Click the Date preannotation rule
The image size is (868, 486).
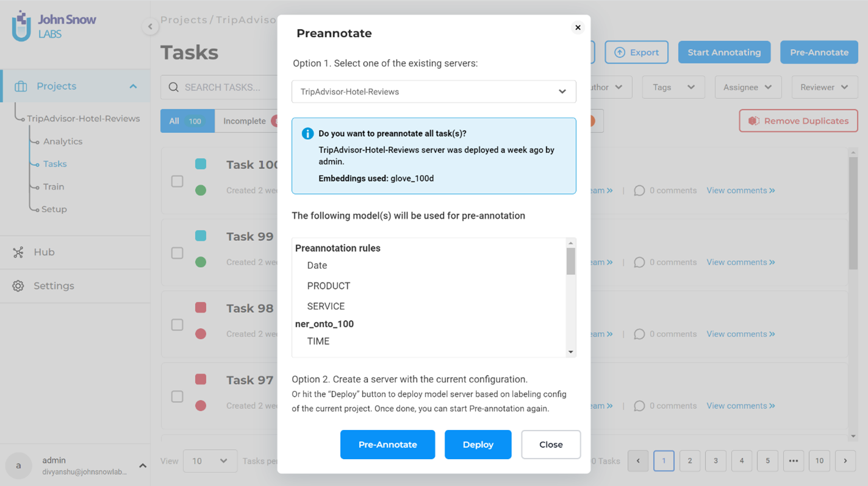coord(317,266)
